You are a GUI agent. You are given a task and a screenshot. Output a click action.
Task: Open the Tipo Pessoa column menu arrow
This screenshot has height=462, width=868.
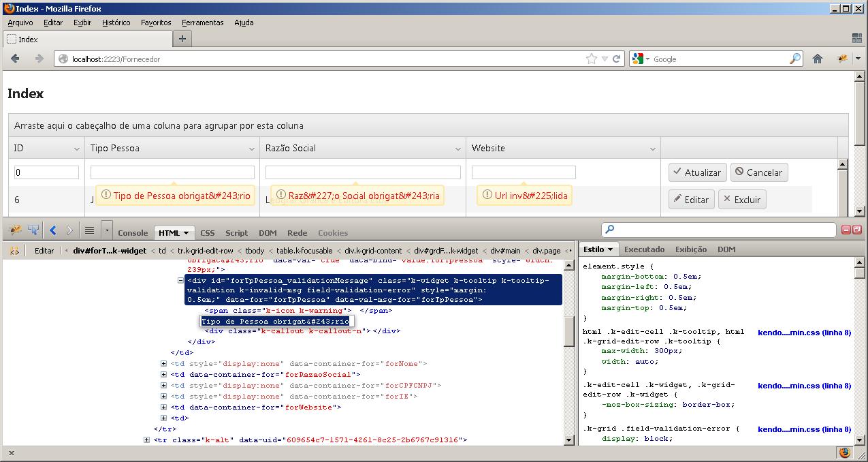pos(251,149)
